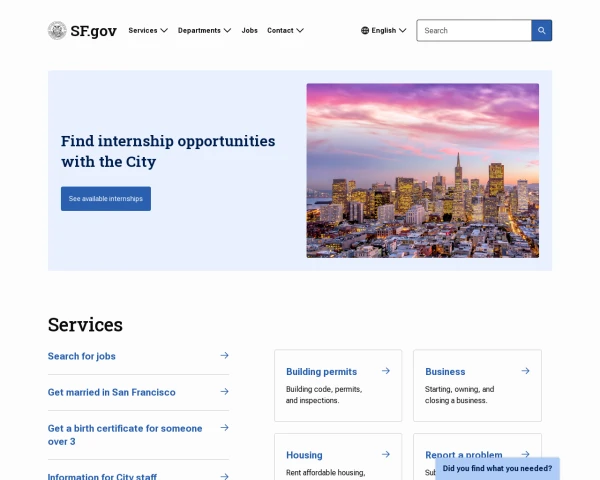Click the SF.gov city seal logo

click(x=57, y=30)
